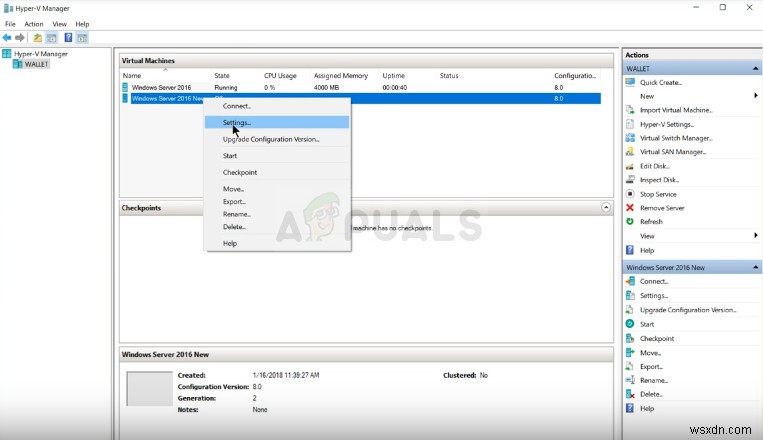The width and height of the screenshot is (763, 440).
Task: Open the View menu in menu bar
Action: pos(59,24)
